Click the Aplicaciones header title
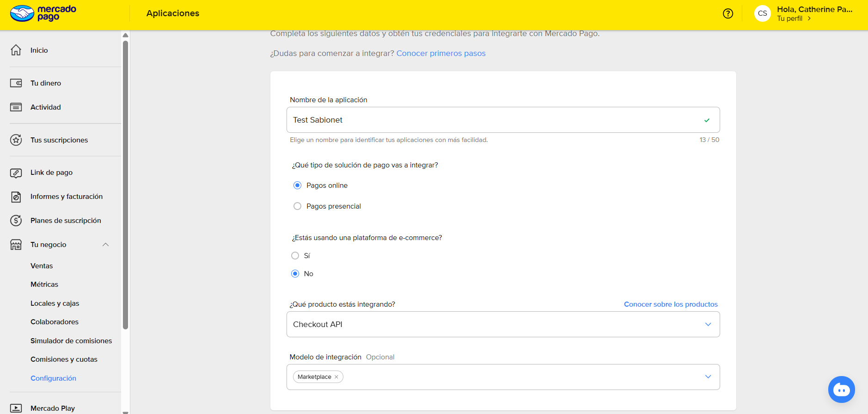 click(x=173, y=13)
